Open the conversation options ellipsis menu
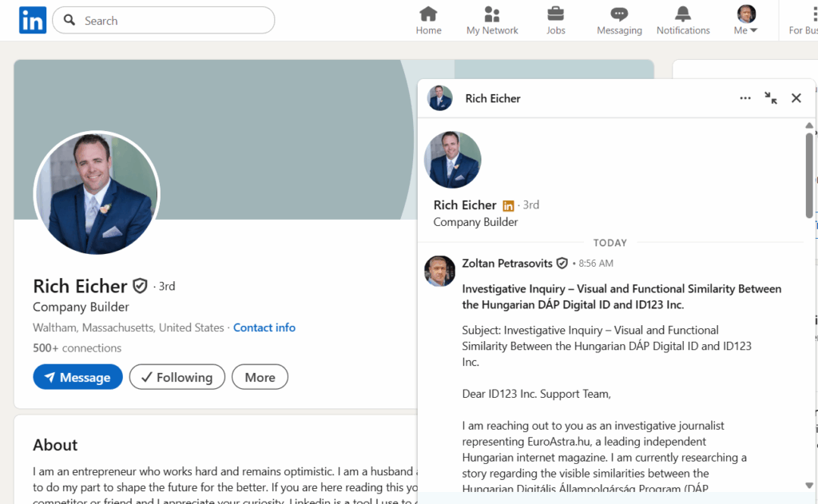 [745, 97]
